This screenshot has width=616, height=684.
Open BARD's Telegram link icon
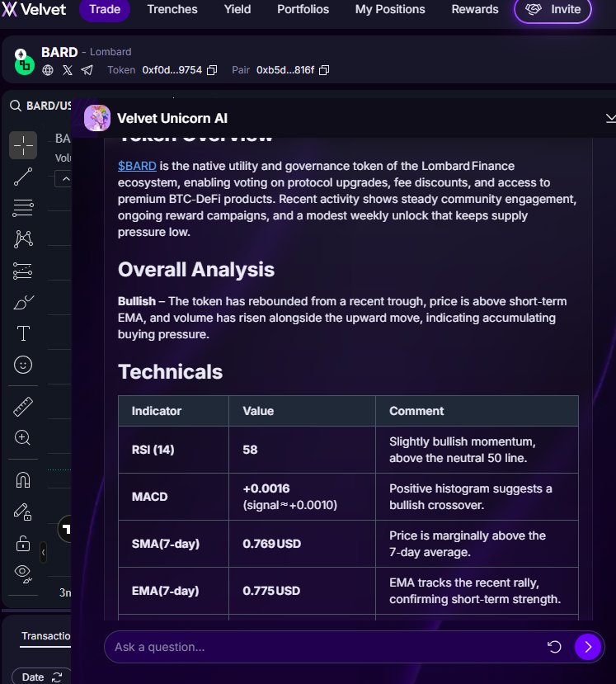click(x=87, y=70)
